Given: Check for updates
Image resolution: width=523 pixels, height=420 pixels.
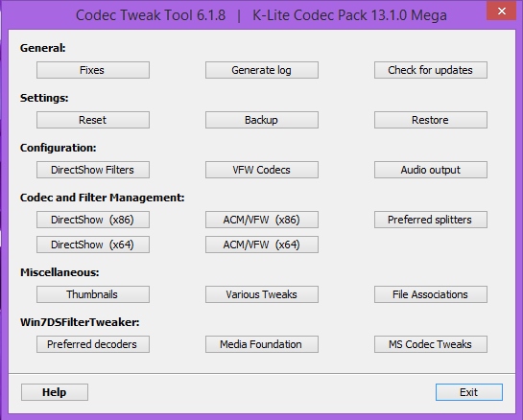Looking at the screenshot, I should click(x=431, y=70).
